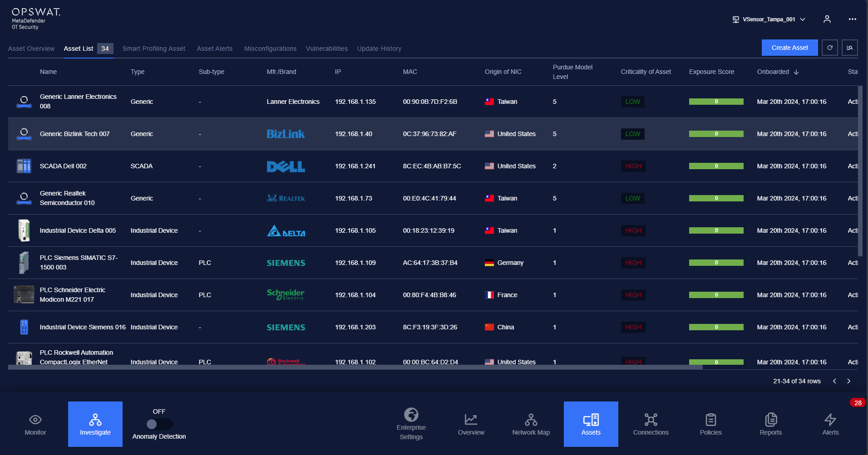Click SCADA Dell 002 server icon
Image resolution: width=868 pixels, height=455 pixels.
coord(24,166)
